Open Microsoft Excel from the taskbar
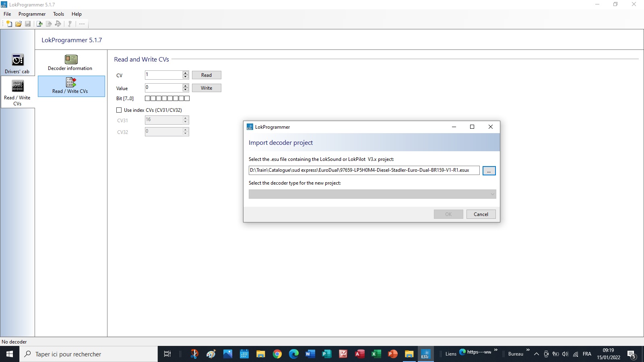This screenshot has width=644, height=362. click(376, 354)
